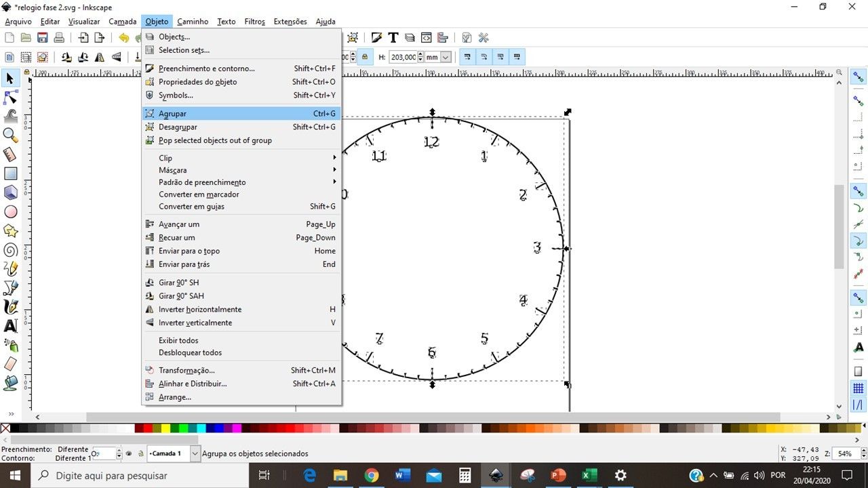Click the Import icon

tap(83, 38)
